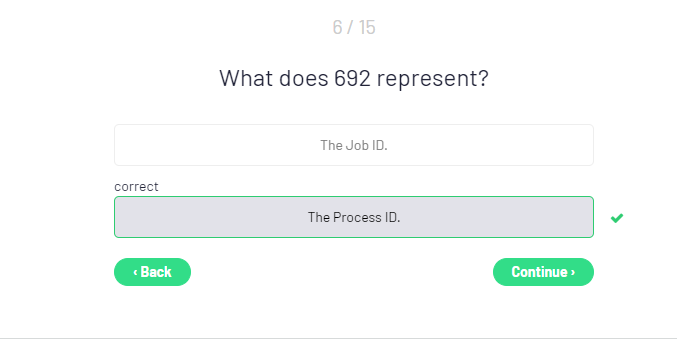Select the answer "The Job ID."
Screen dimensions: 677x362
(x=354, y=145)
